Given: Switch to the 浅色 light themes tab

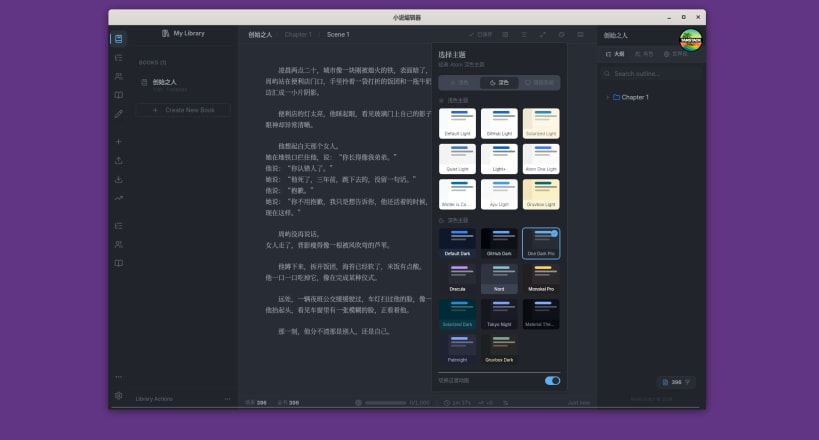Looking at the screenshot, I should pos(460,83).
